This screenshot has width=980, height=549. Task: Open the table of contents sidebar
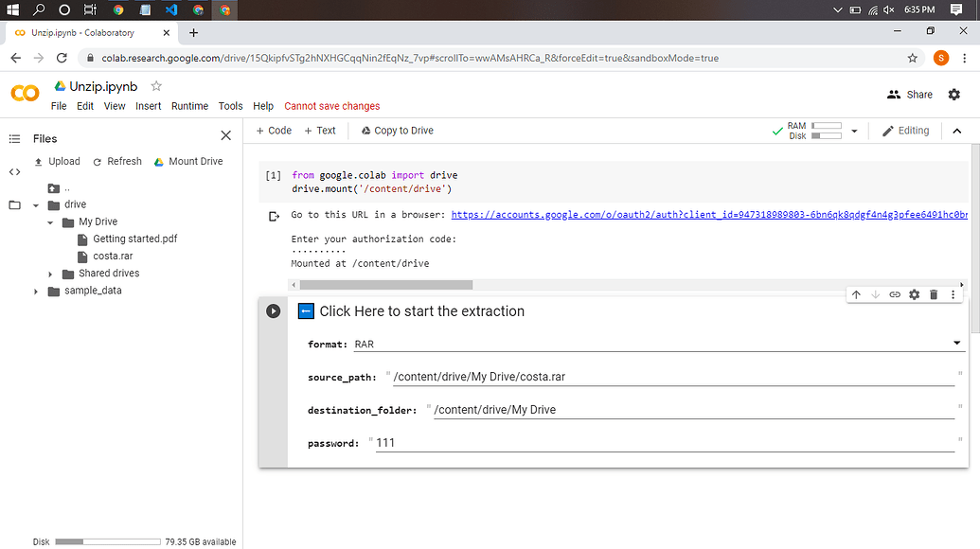pyautogui.click(x=14, y=138)
